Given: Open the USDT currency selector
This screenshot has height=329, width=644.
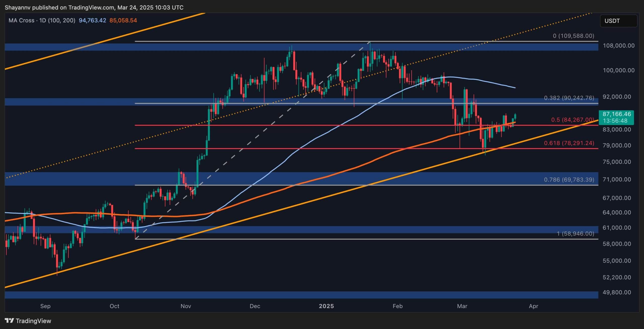Looking at the screenshot, I should [612, 21].
